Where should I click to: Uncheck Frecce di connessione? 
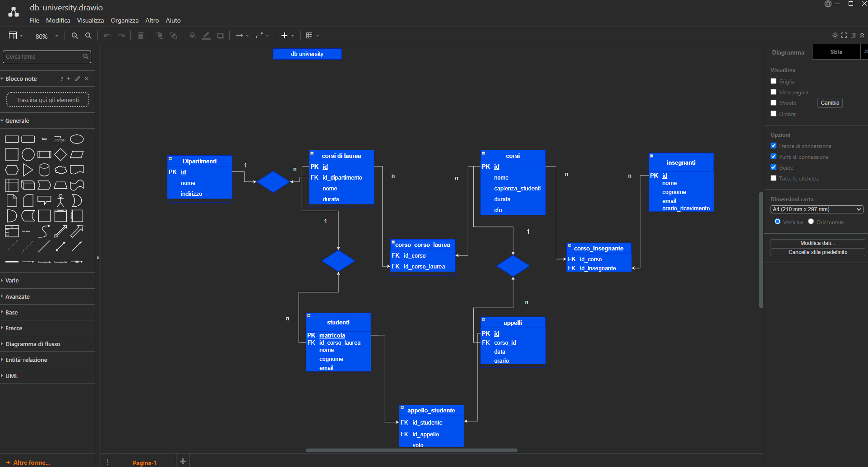point(774,146)
